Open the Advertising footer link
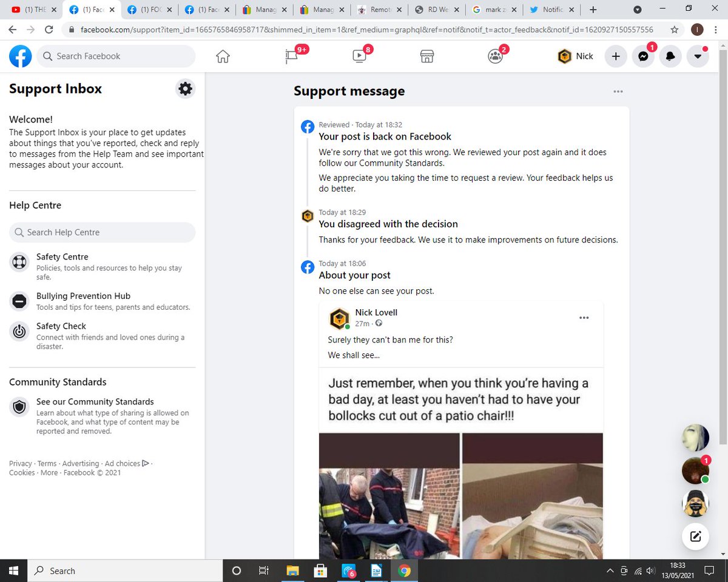The image size is (728, 582). [x=81, y=464]
